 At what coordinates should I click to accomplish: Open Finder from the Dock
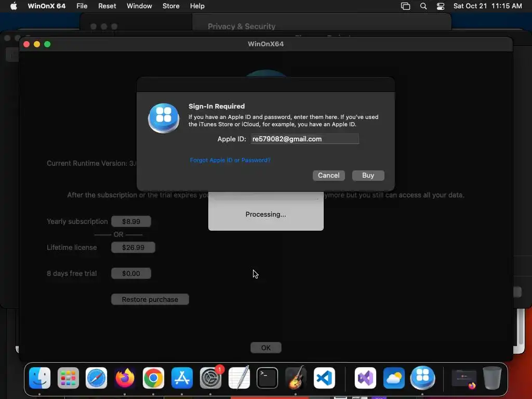[39, 378]
